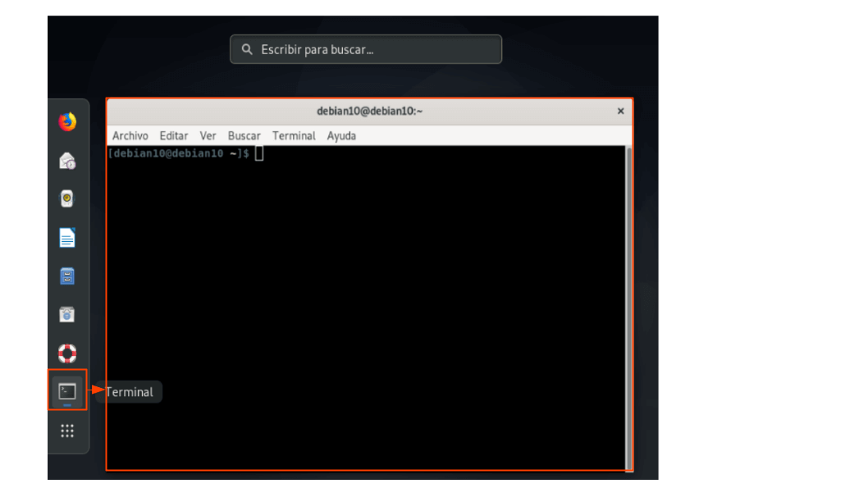Expand the Ver menu
The image size is (868, 488).
point(208,136)
